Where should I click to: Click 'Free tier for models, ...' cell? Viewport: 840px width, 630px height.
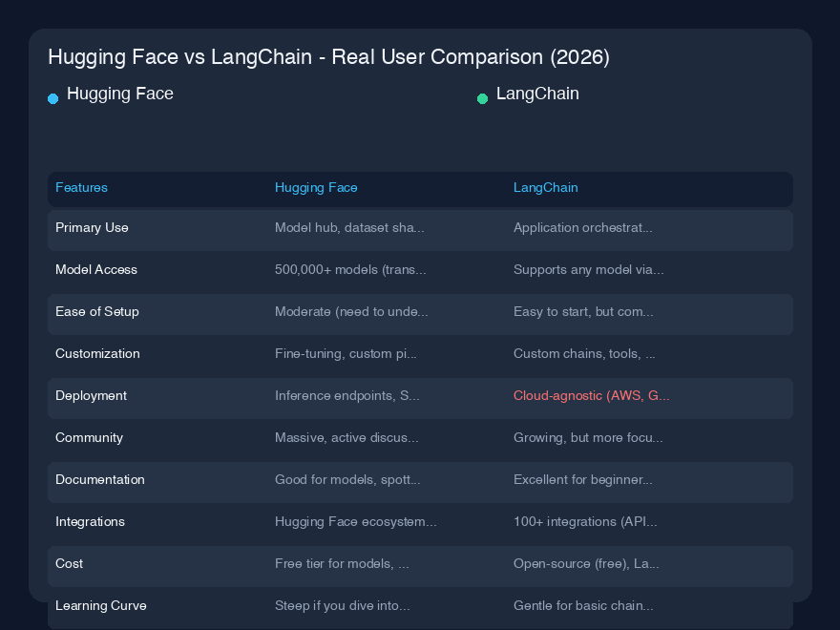pyautogui.click(x=342, y=563)
